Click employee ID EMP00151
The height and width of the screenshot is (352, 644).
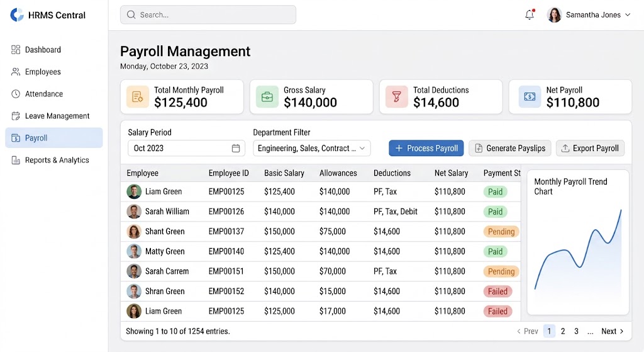pyautogui.click(x=226, y=271)
